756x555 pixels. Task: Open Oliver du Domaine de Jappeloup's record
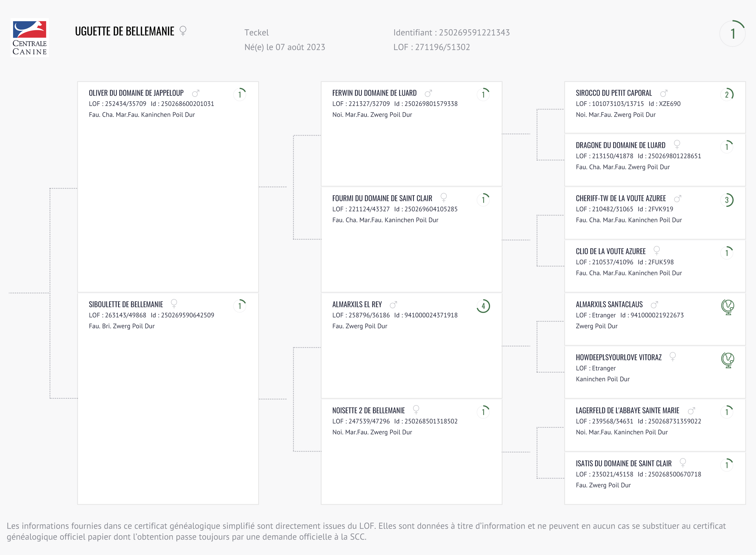(136, 93)
